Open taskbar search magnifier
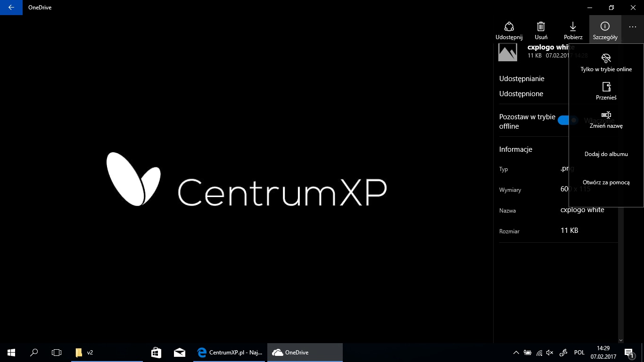This screenshot has height=362, width=644. click(34, 352)
